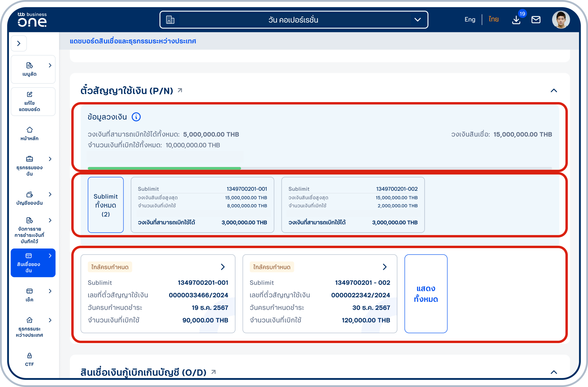Click the info icon next to ข้อมูลวงเงิน
This screenshot has width=588, height=387.
click(136, 117)
